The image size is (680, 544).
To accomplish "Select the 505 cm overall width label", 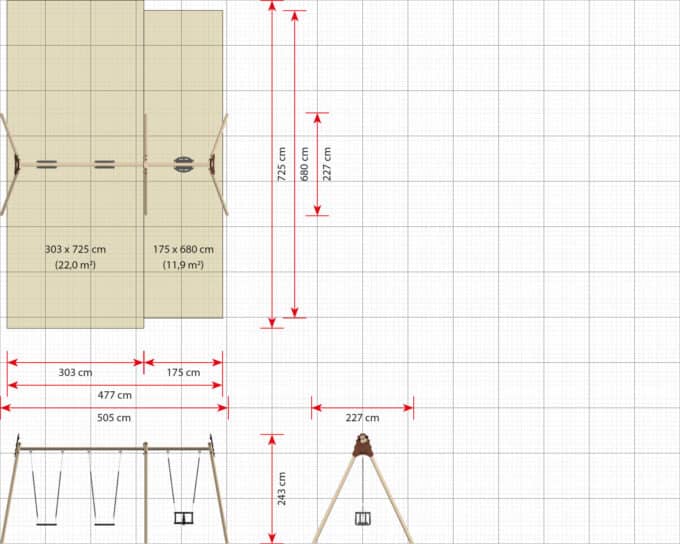I will tap(114, 417).
